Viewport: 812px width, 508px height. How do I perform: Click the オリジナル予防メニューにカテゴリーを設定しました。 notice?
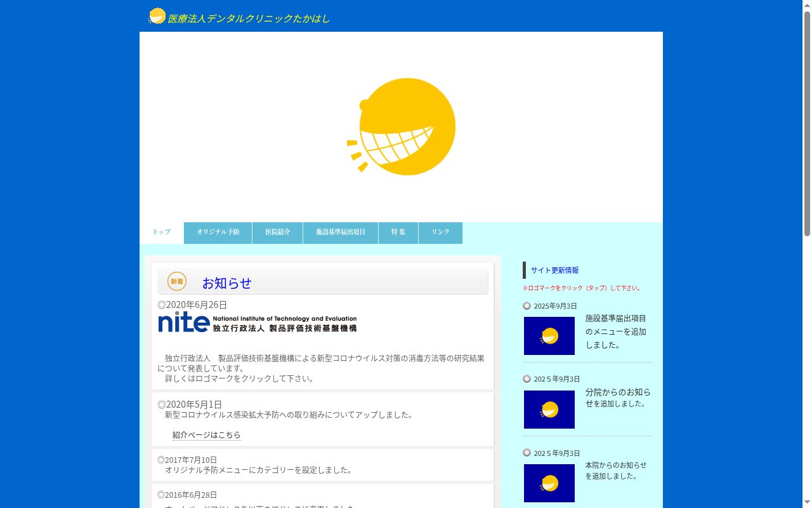[x=259, y=470]
